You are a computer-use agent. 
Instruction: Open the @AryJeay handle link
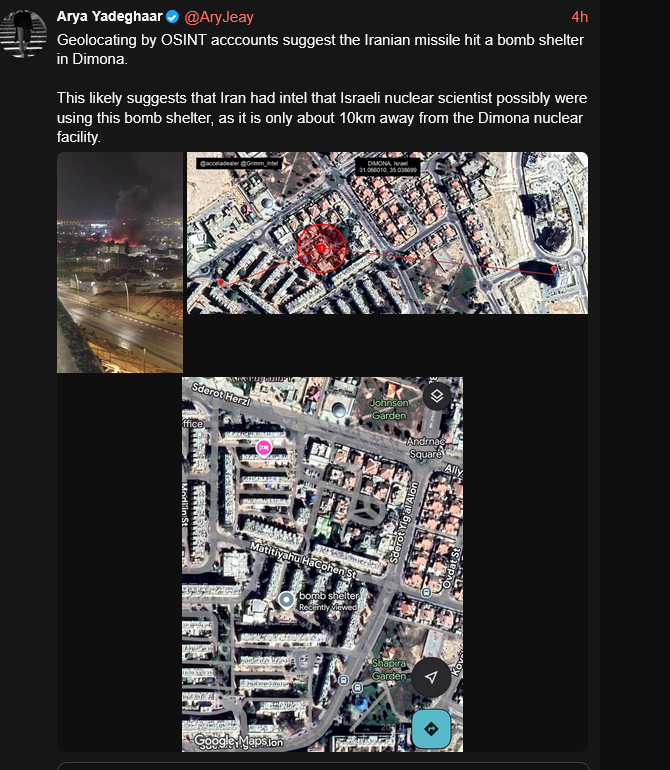pyautogui.click(x=219, y=17)
